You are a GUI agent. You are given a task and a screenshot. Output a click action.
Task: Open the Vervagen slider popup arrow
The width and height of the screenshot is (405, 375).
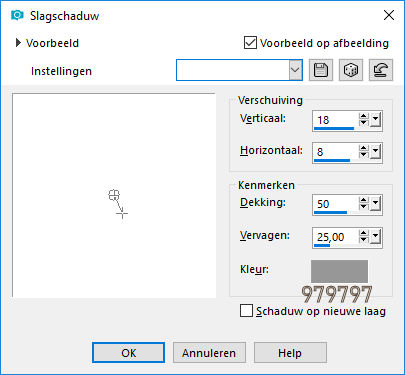pyautogui.click(x=375, y=237)
